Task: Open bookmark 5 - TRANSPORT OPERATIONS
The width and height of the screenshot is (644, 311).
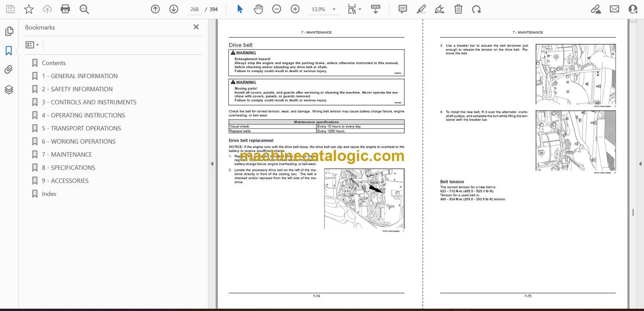Action: pyautogui.click(x=82, y=128)
